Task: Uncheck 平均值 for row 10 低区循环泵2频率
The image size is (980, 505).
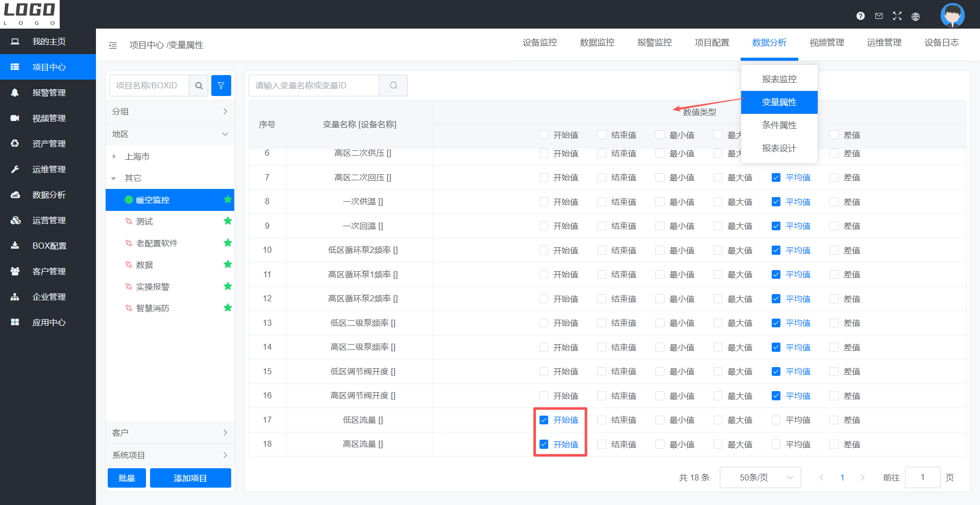Action: click(776, 250)
